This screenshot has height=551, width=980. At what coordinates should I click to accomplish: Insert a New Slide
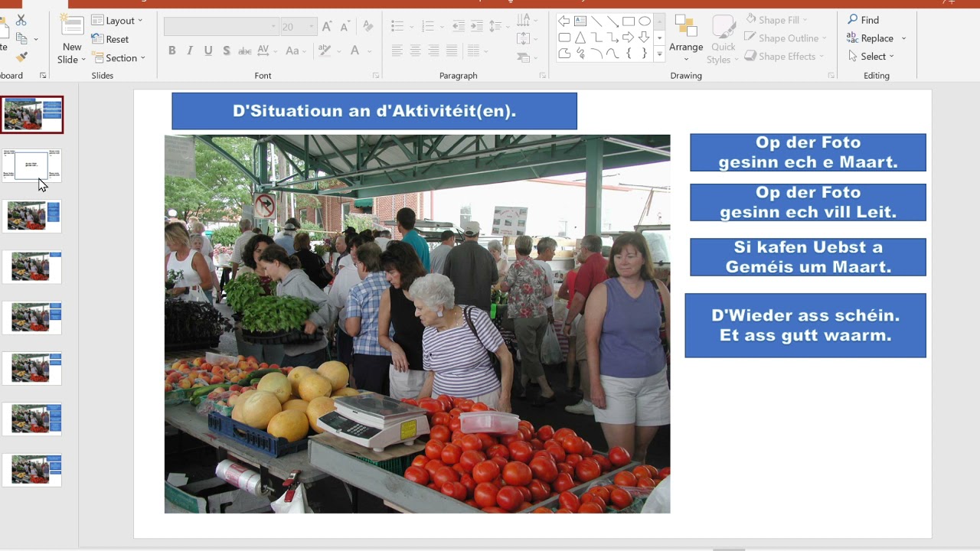(x=72, y=40)
